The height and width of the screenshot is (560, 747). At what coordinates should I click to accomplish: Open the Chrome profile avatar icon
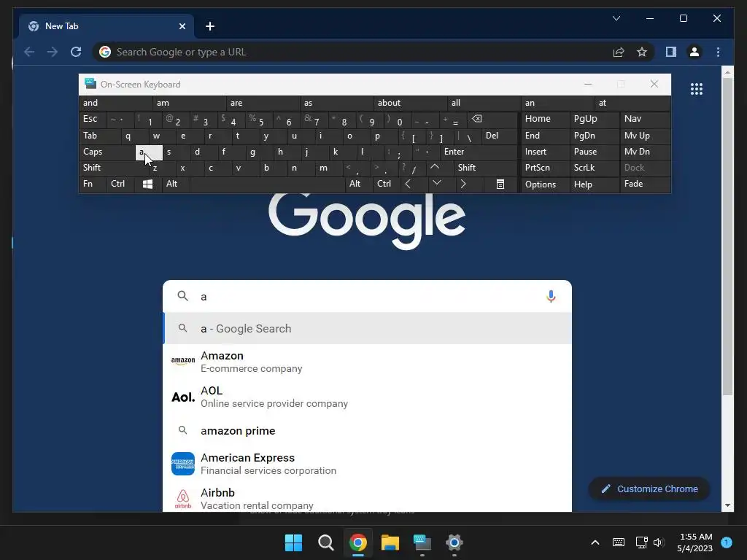coord(694,52)
